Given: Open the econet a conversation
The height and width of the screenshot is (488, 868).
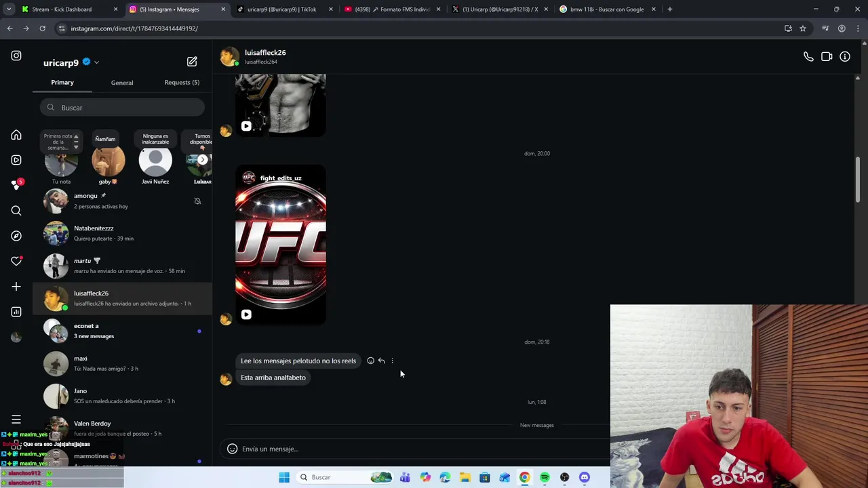Looking at the screenshot, I should point(122,331).
